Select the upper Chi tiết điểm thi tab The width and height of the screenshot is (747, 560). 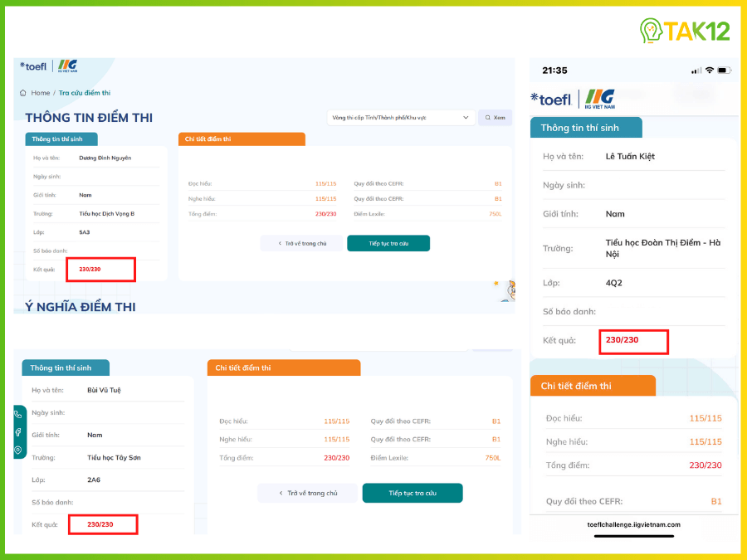[x=242, y=139]
